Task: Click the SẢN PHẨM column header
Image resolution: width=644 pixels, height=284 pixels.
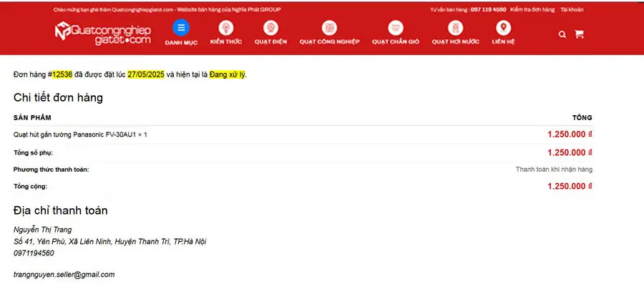Action: 32,118
